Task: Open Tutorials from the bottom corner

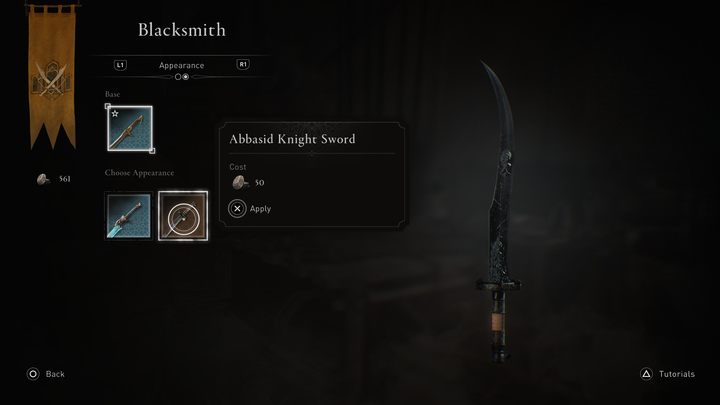Action: tap(677, 374)
